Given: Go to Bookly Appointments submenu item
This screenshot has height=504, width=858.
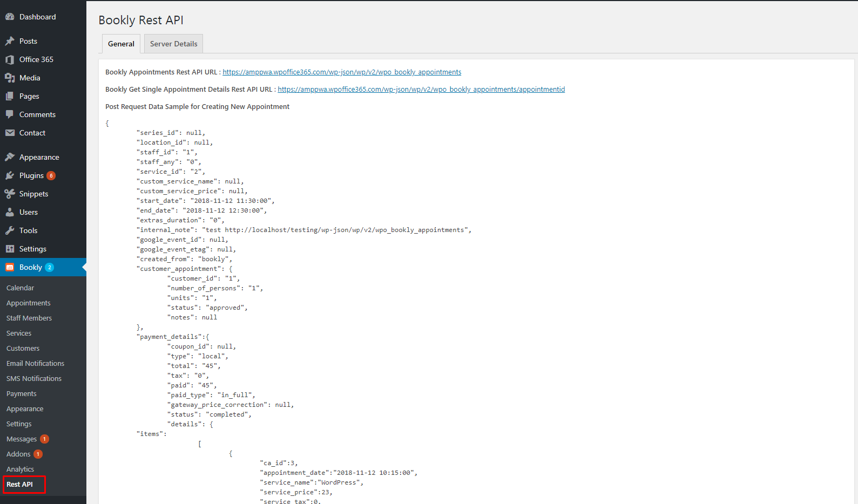Looking at the screenshot, I should [29, 303].
